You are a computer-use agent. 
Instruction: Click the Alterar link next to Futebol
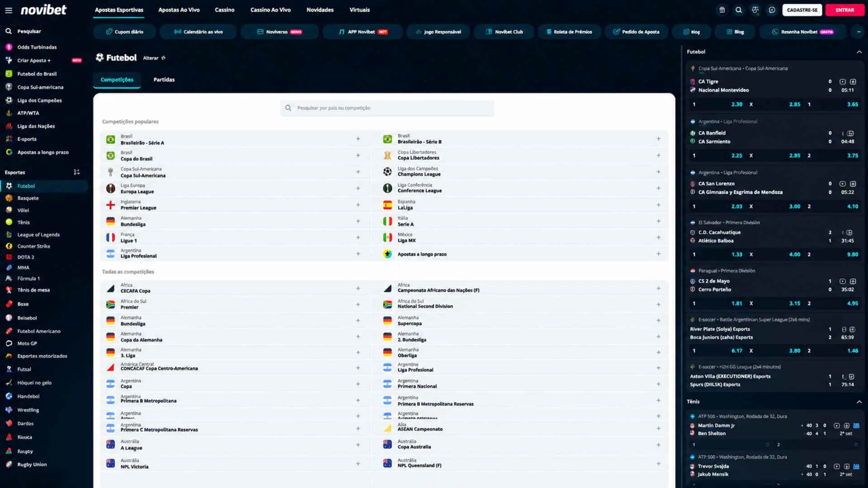151,58
